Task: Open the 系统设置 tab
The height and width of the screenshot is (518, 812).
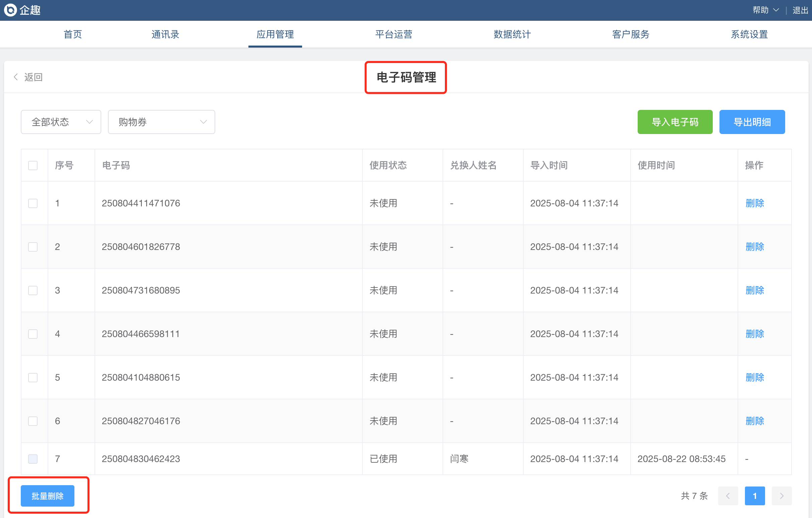Action: pos(749,35)
